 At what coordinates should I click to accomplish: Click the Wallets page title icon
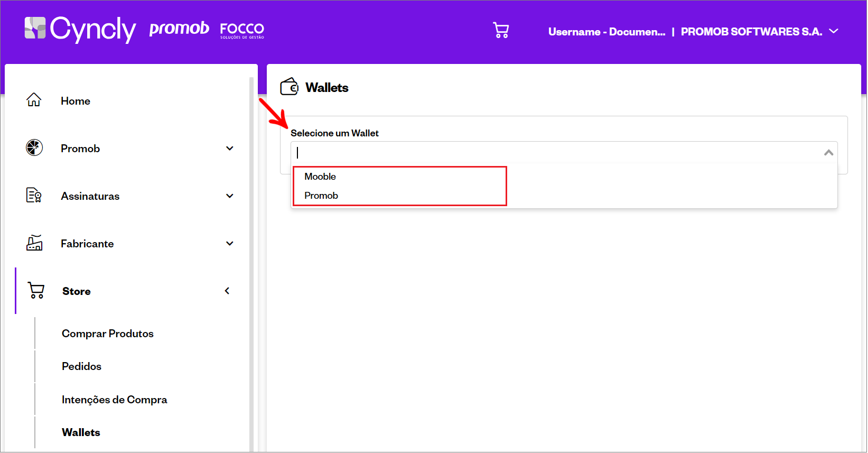tap(290, 87)
